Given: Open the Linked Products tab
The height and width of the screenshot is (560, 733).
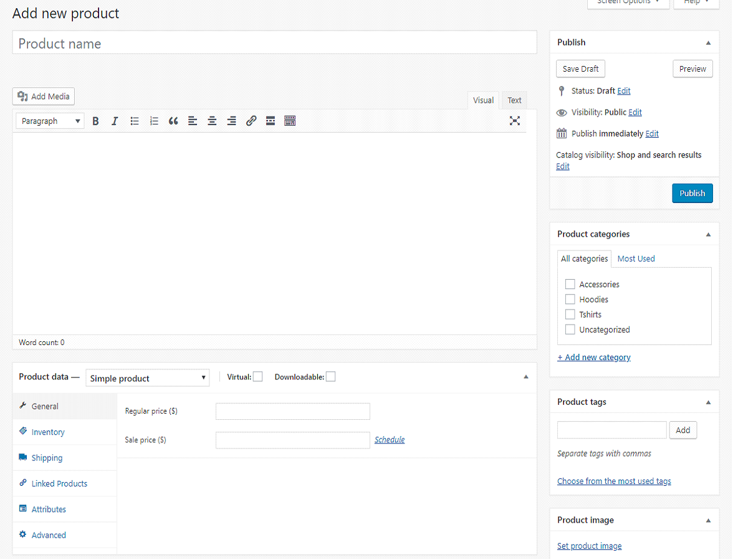Looking at the screenshot, I should click(x=65, y=483).
